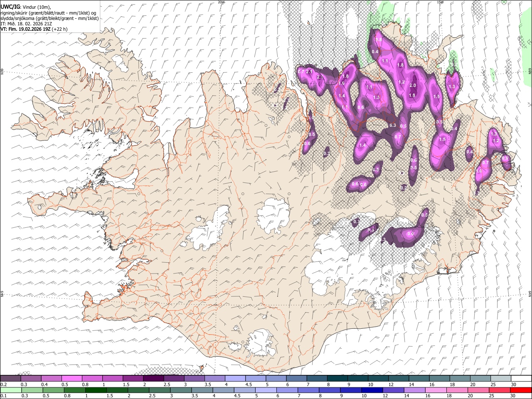Image resolution: width=532 pixels, height=399 pixels.
Task: Pick the deep navy blue swatch between 10 and 12
Action: click(372, 390)
